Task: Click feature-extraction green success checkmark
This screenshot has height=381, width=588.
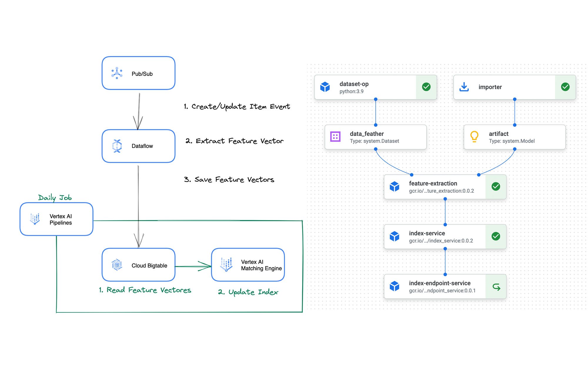Action: click(496, 186)
